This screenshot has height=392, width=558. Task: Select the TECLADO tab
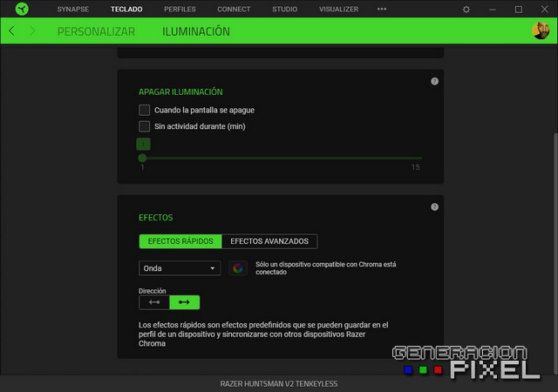click(126, 10)
